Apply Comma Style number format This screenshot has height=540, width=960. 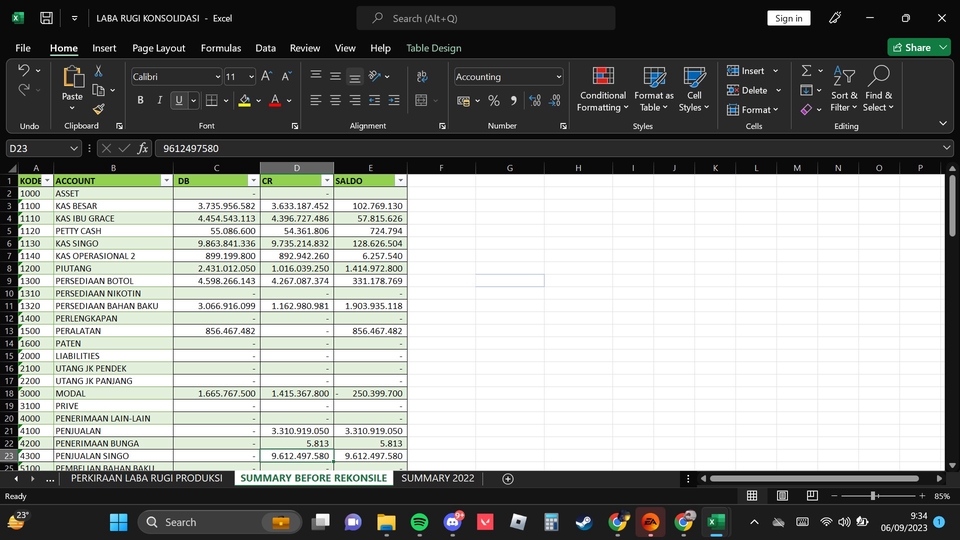514,101
